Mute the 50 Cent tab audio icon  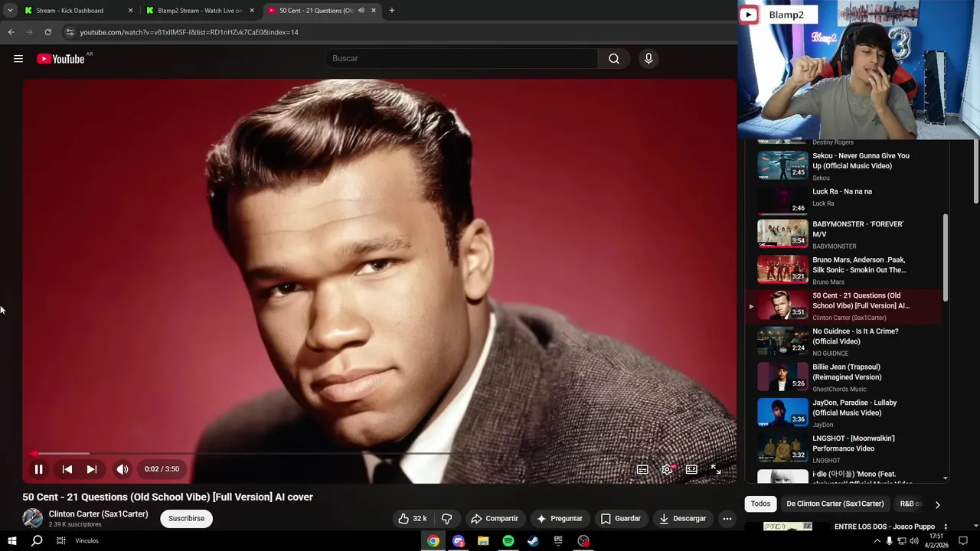point(361,11)
